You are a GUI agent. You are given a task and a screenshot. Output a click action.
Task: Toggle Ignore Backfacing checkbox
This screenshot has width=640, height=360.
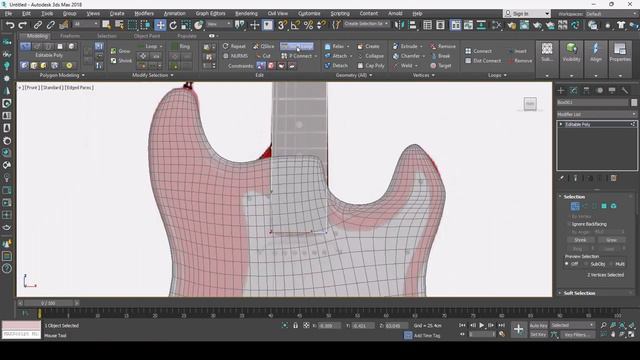coord(569,224)
